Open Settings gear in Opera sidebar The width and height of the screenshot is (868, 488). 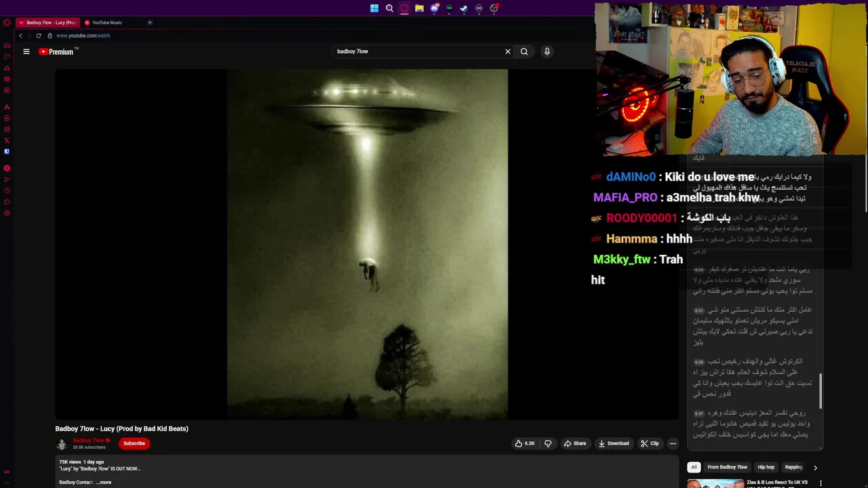7,213
